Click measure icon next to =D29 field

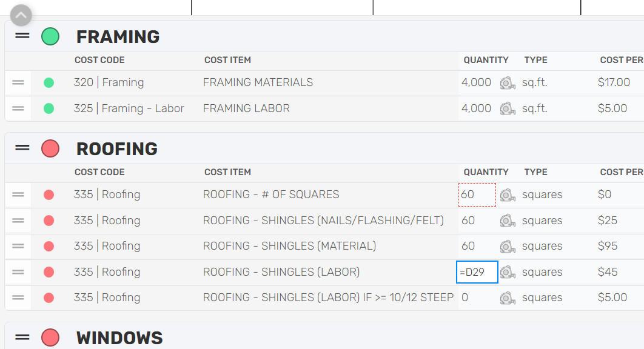tap(508, 272)
